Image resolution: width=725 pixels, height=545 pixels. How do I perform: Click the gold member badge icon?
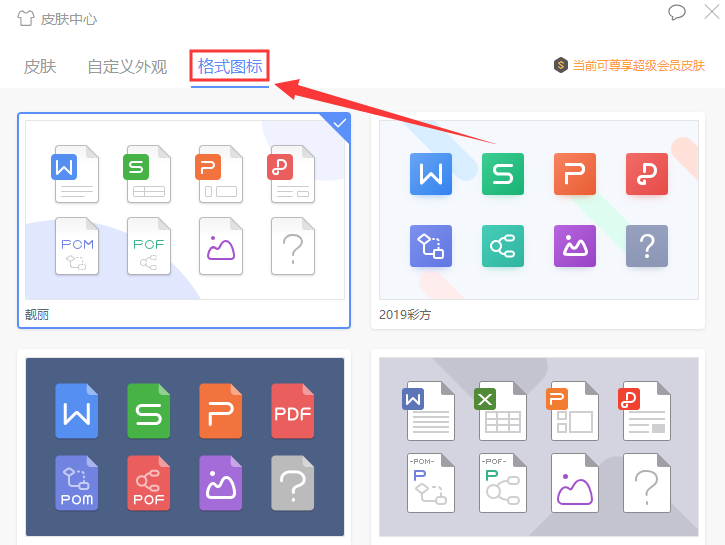coord(560,65)
